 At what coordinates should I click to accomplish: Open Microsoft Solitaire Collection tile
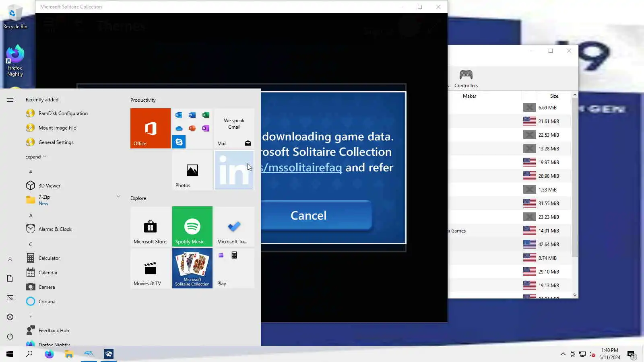[192, 268]
